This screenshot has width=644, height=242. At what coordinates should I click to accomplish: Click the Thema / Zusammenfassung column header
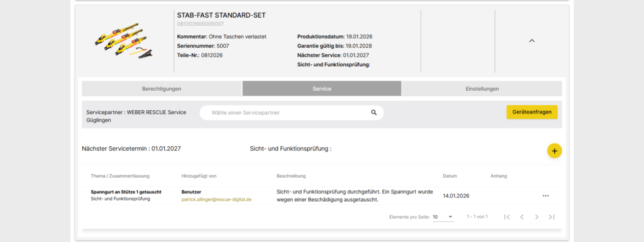(x=120, y=176)
